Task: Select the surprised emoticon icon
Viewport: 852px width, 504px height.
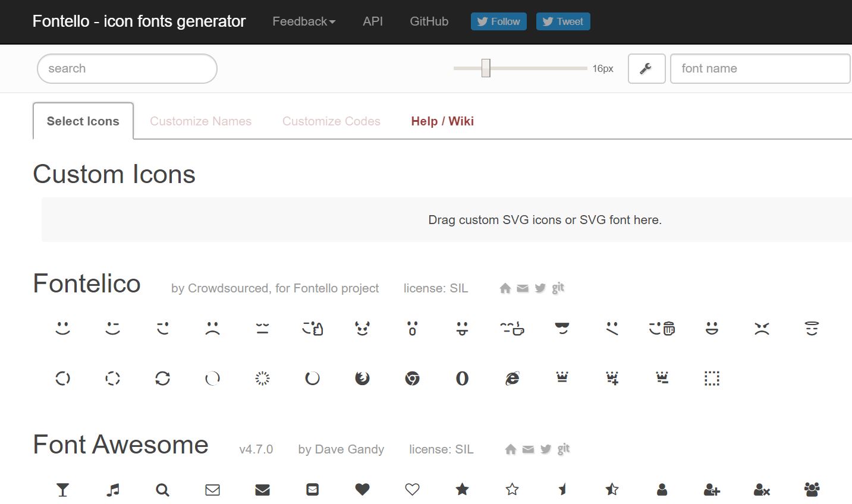Action: pyautogui.click(x=413, y=328)
